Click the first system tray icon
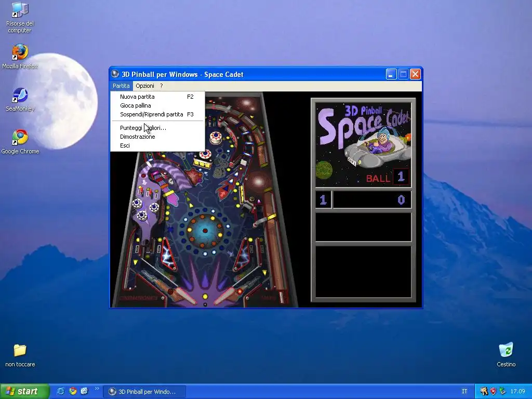 tap(484, 392)
